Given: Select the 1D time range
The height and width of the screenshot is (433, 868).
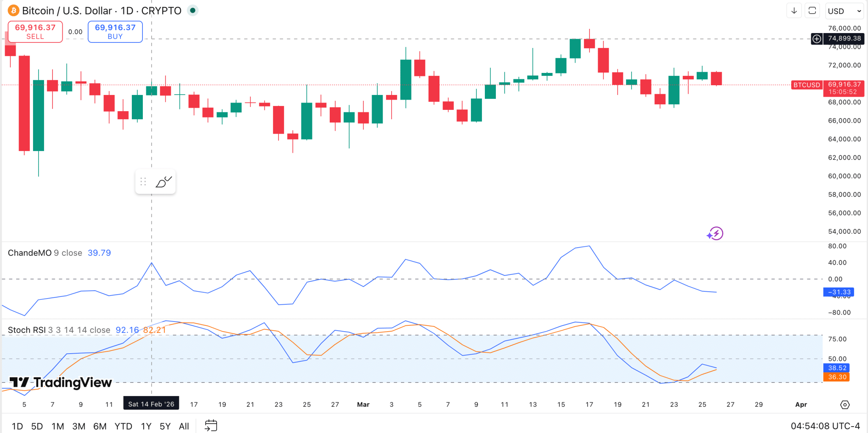Looking at the screenshot, I should pyautogui.click(x=17, y=426).
